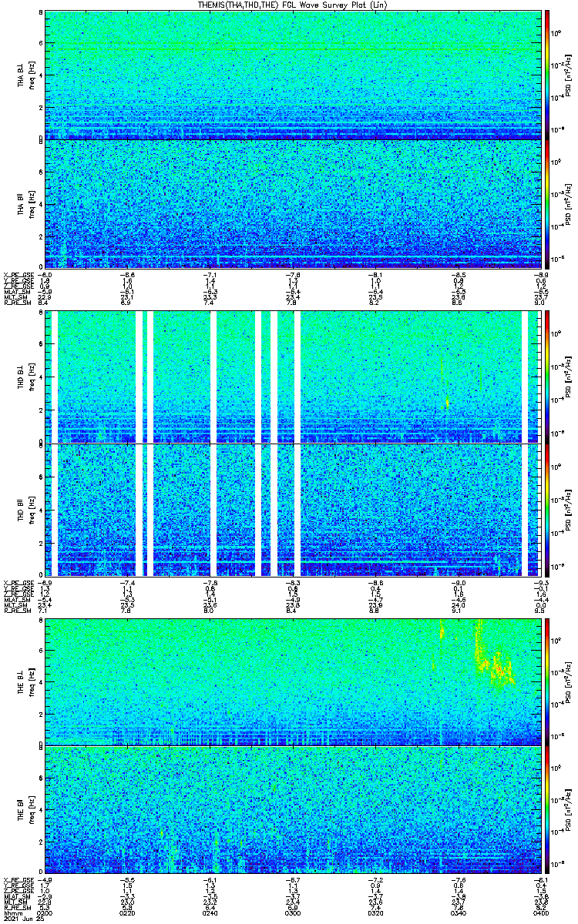This screenshot has width=578, height=924.
Task: Click the PSD [nT²/Hz] label of THE B∥
Action: (568, 810)
